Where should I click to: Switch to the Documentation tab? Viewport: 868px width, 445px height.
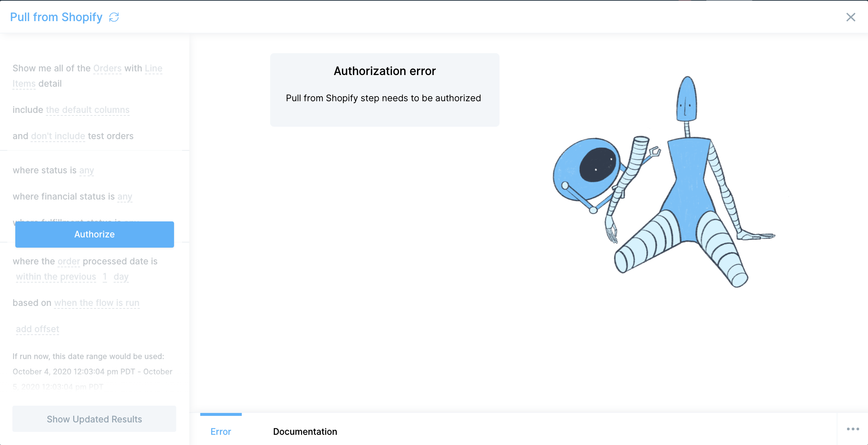coord(305,432)
